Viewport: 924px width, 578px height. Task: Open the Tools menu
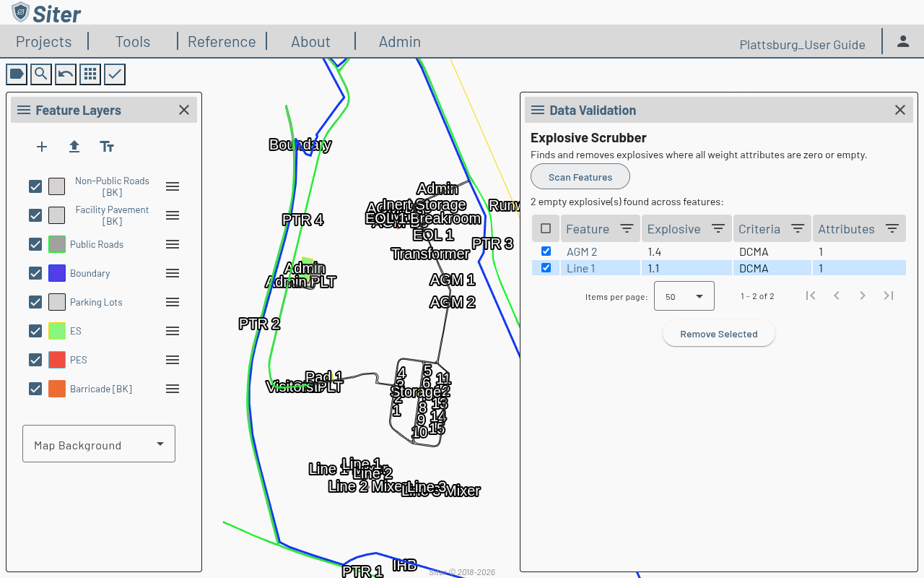[133, 42]
